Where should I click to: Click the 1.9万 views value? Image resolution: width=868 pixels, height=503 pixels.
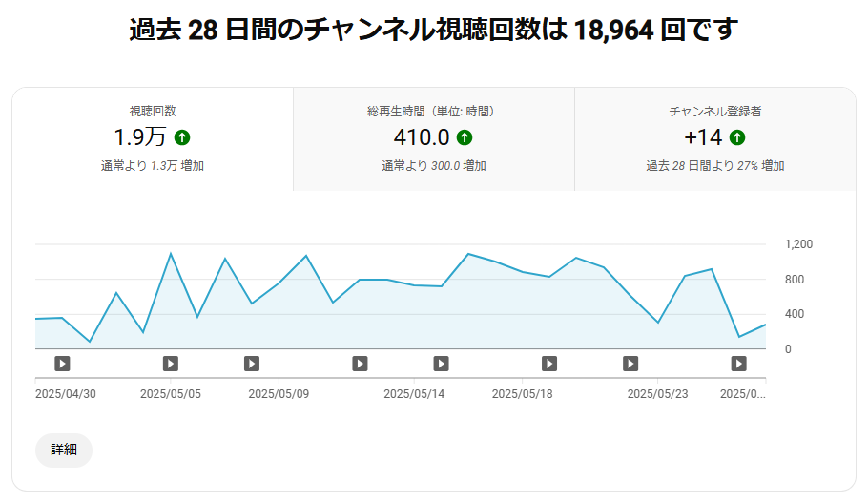pos(140,136)
